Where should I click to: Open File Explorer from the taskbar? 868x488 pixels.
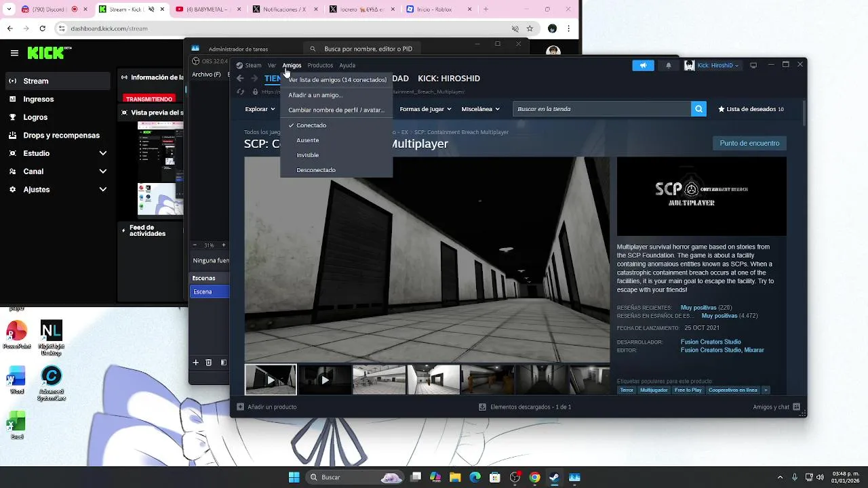[455, 477]
